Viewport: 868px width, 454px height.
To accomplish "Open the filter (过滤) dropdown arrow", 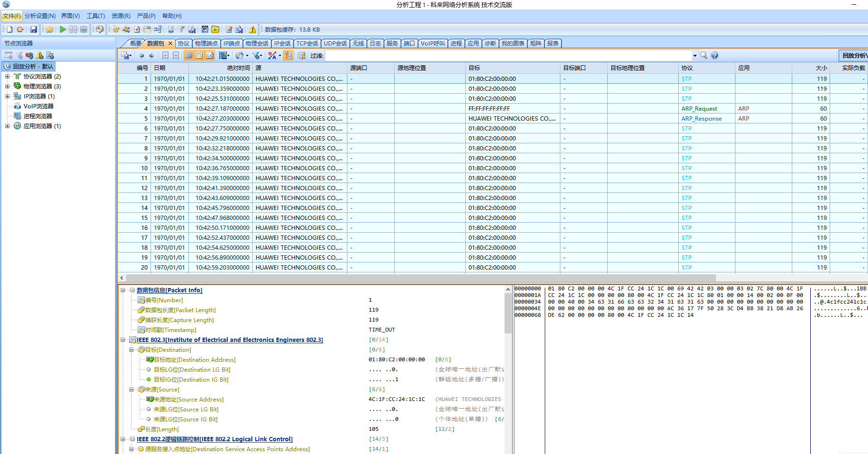I will point(695,56).
